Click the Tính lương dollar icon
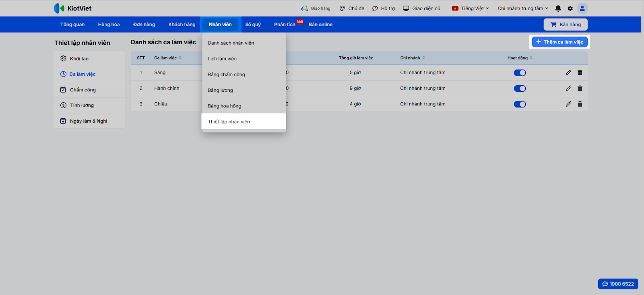The image size is (644, 295). pyautogui.click(x=63, y=105)
